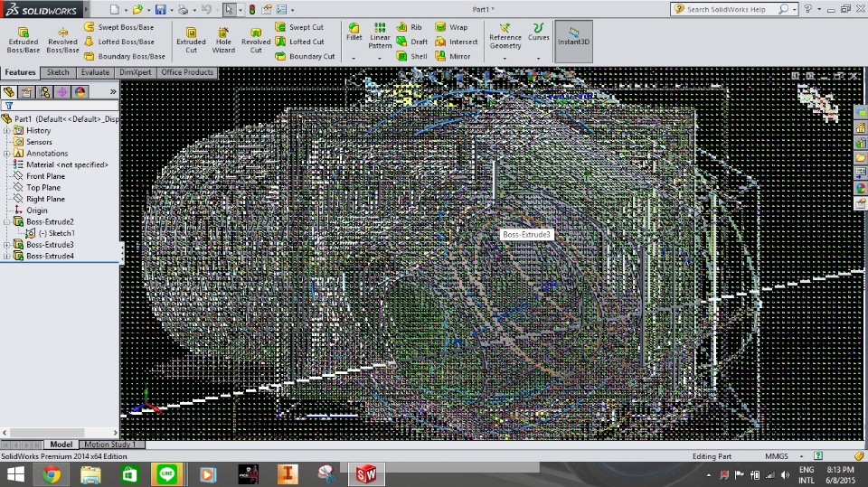This screenshot has height=487, width=868.
Task: Click the Search SolidWorks Help field
Action: coord(725,9)
